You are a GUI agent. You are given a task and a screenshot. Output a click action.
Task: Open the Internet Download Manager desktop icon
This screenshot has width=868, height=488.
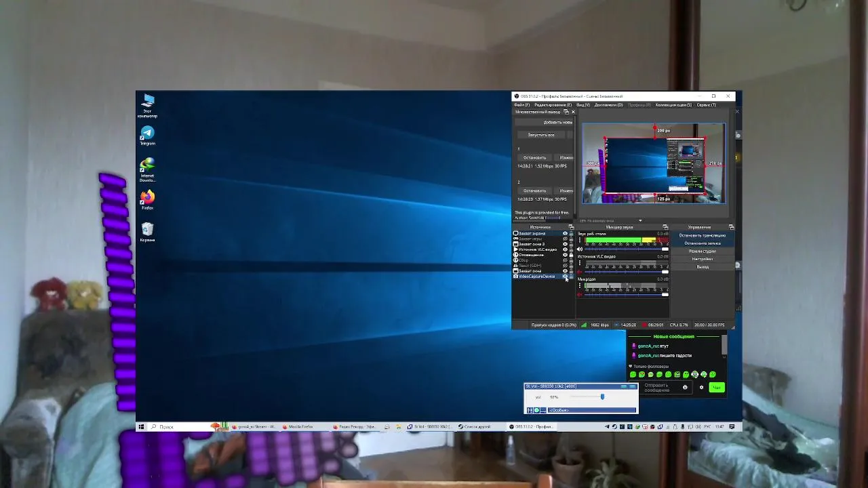[x=147, y=169]
